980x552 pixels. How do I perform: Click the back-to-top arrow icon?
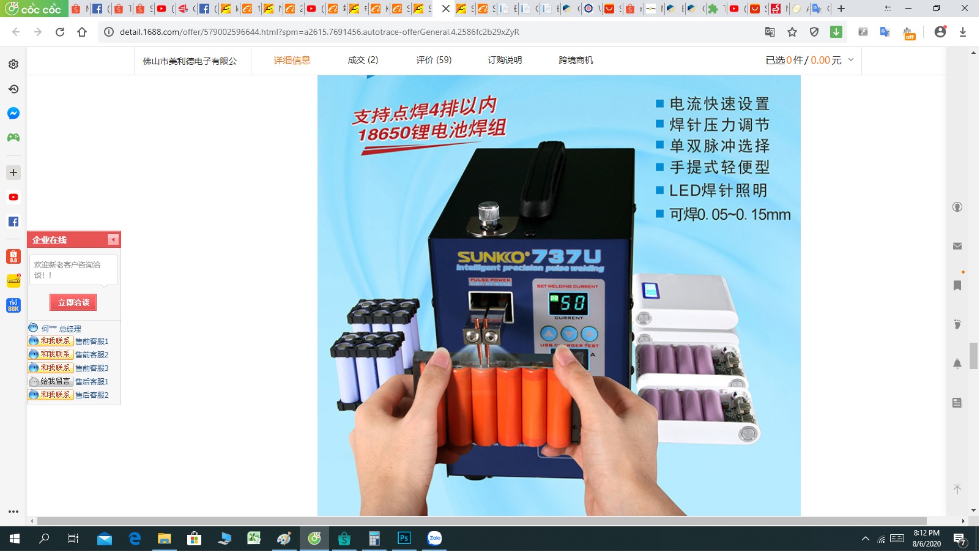pyautogui.click(x=957, y=489)
